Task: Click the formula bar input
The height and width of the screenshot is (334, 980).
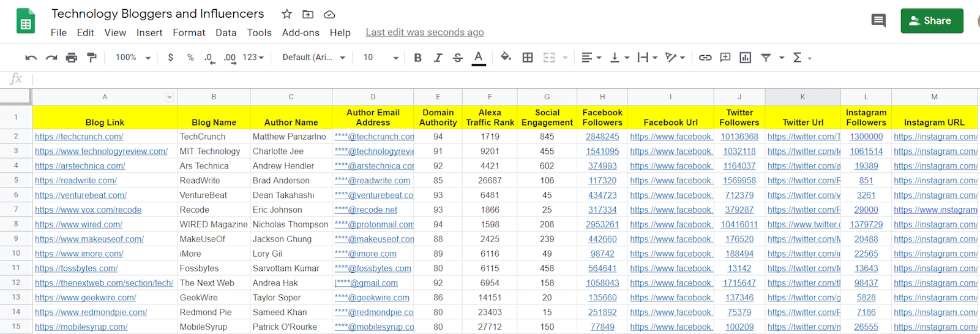Action: (x=506, y=79)
